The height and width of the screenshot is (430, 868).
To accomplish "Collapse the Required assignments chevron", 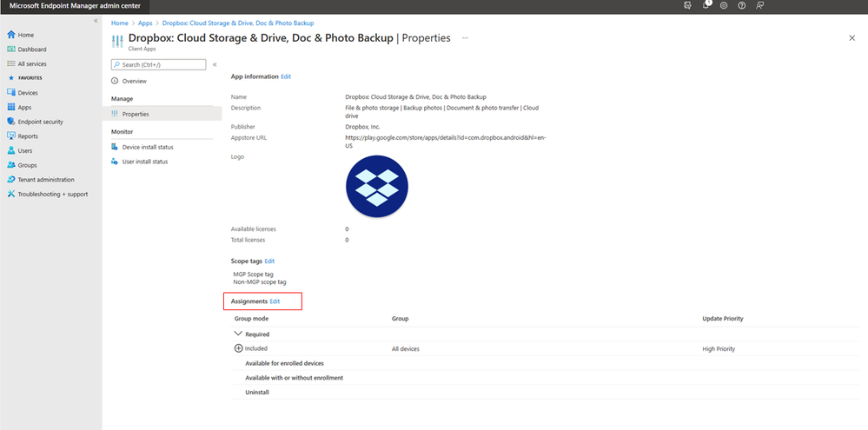I will point(239,334).
